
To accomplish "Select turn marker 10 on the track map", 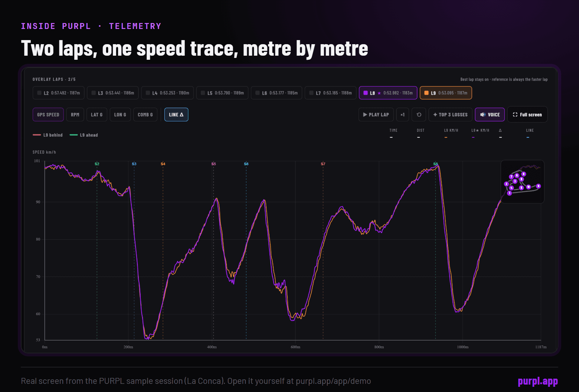I will click(x=529, y=187).
